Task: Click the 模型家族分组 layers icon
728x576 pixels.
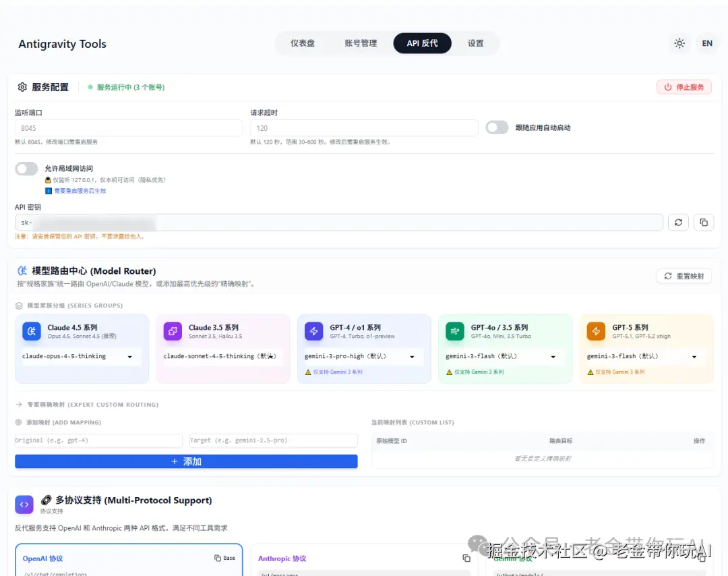Action: pyautogui.click(x=19, y=306)
